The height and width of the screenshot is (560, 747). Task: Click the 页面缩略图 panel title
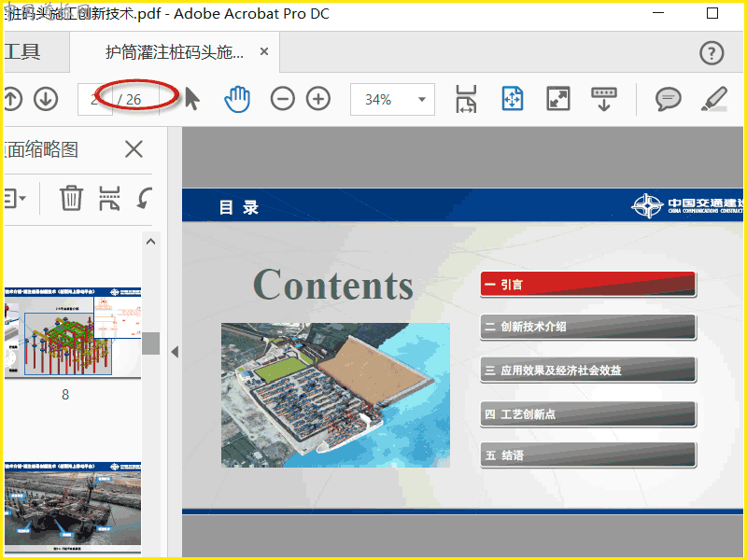click(x=41, y=149)
